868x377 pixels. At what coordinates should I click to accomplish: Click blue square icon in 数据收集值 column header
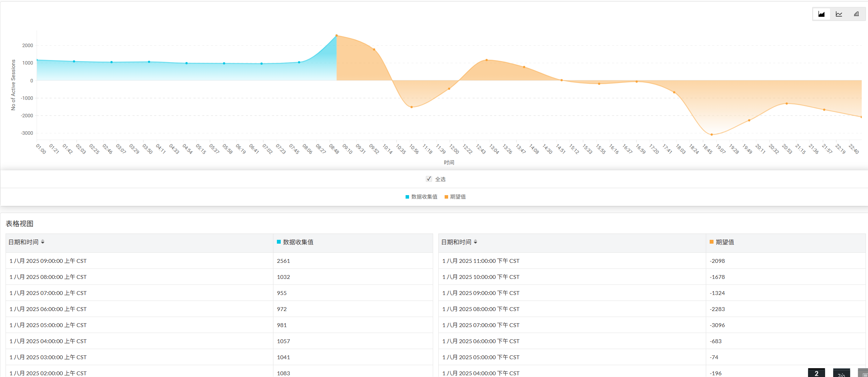point(279,242)
